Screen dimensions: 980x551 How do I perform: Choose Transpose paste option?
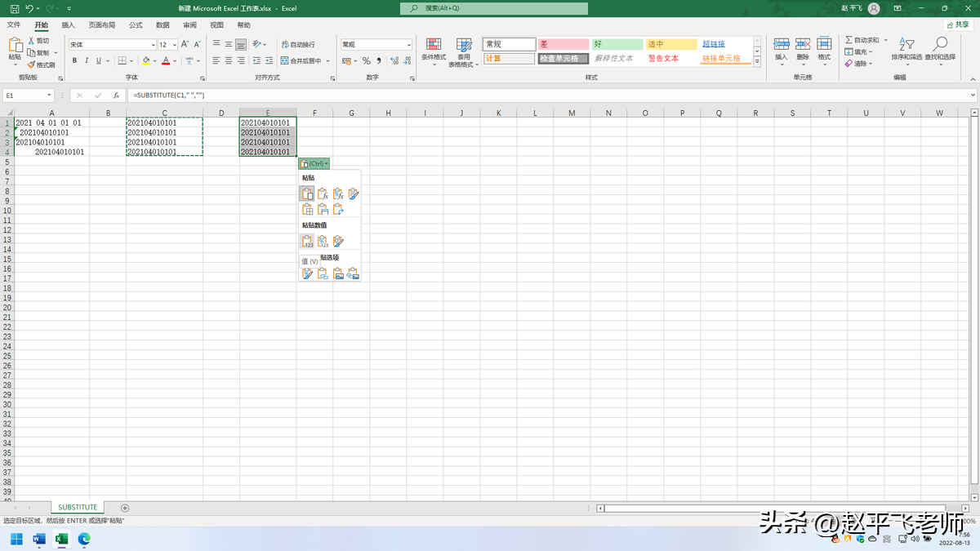[338, 209]
